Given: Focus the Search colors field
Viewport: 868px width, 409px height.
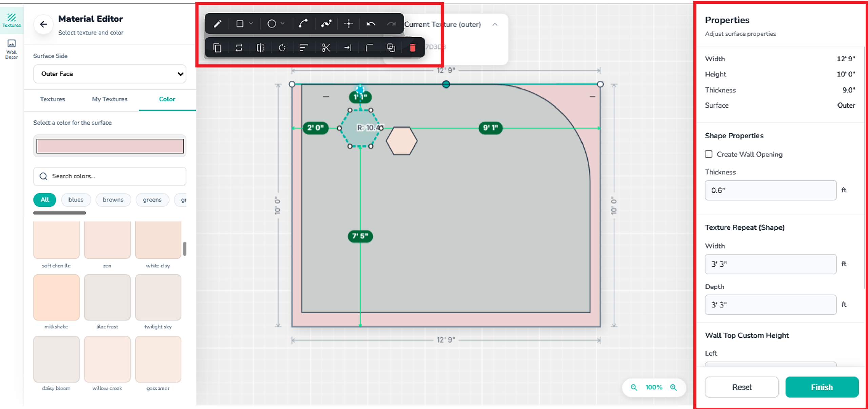Looking at the screenshot, I should (110, 176).
